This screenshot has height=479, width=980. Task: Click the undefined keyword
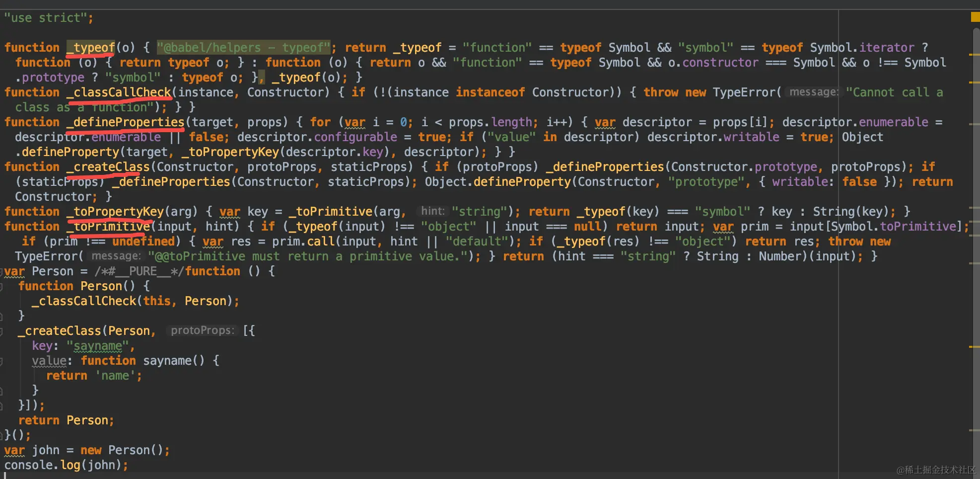pos(143,241)
